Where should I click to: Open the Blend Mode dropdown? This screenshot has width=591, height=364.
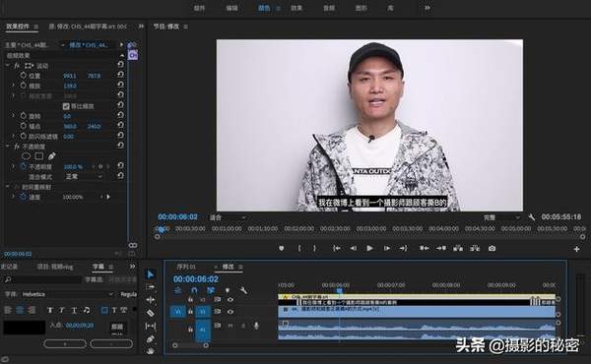84,176
